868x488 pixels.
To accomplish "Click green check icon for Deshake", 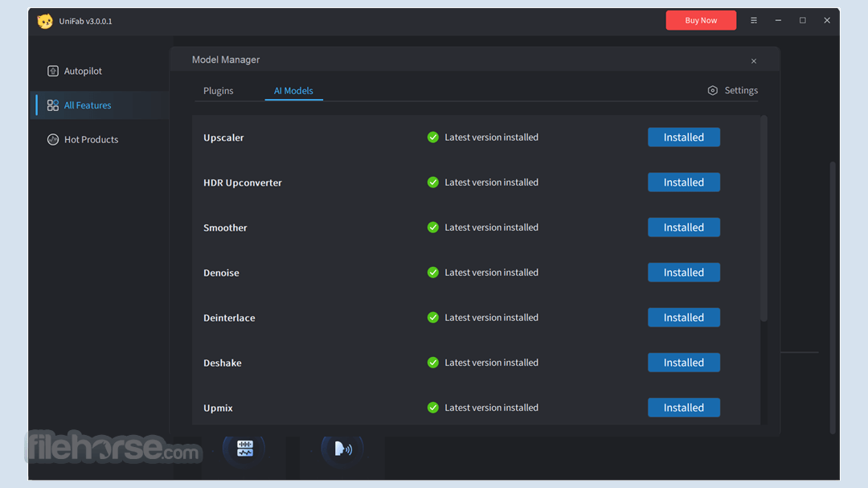I will 433,363.
